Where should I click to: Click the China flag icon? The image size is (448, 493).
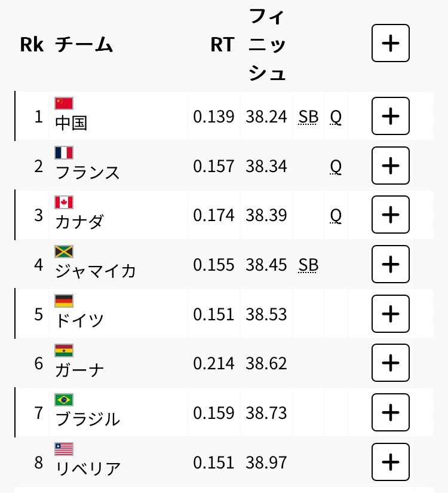[x=64, y=103]
